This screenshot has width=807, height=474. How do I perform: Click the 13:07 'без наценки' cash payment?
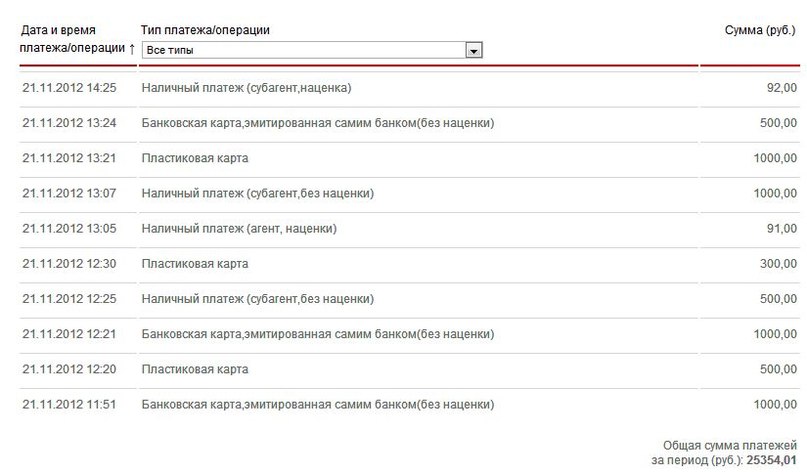tap(257, 194)
